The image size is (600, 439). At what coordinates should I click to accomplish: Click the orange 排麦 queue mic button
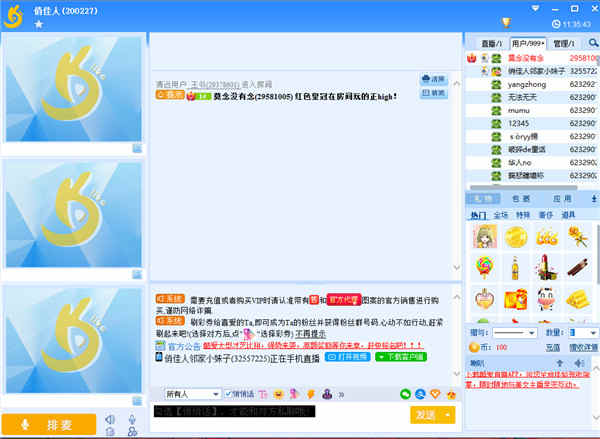pyautogui.click(x=49, y=424)
